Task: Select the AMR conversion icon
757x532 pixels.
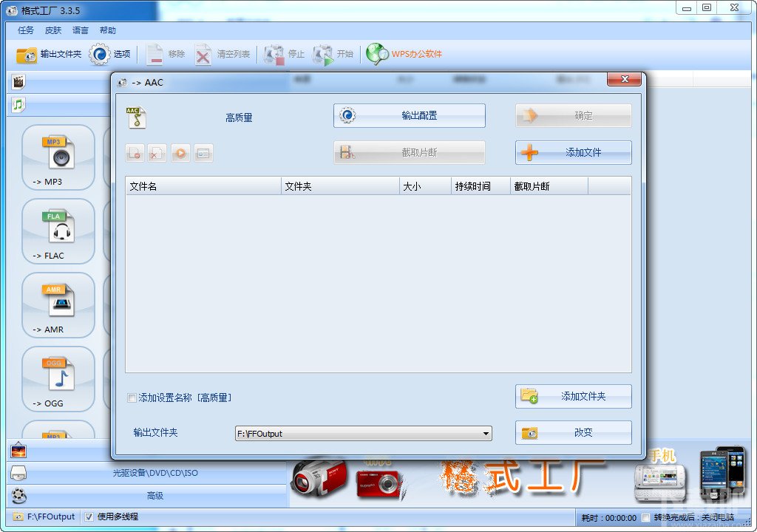Action: (58, 305)
